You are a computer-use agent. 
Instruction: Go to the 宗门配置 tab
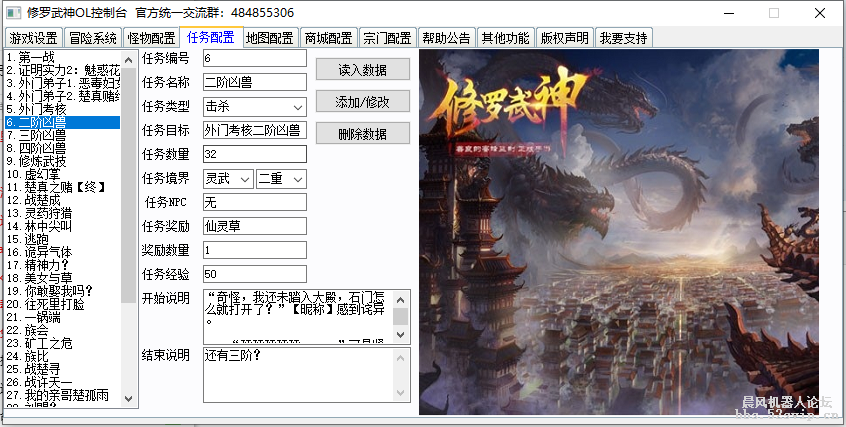click(x=387, y=38)
